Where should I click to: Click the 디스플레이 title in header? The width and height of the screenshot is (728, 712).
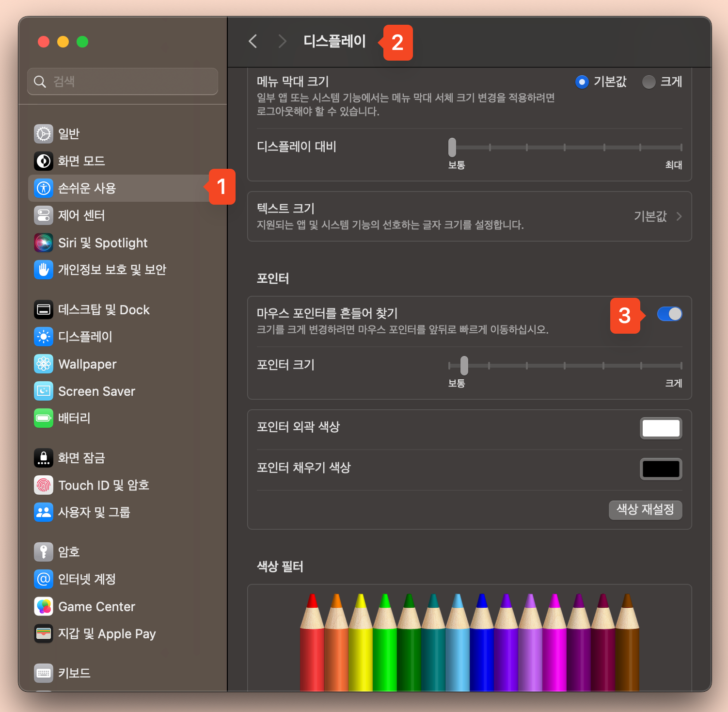click(334, 41)
